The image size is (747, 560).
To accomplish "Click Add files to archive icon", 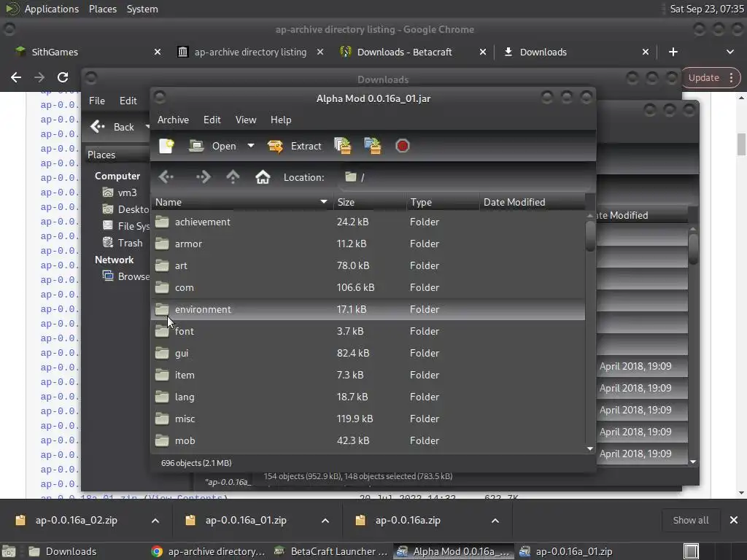I will tap(343, 146).
